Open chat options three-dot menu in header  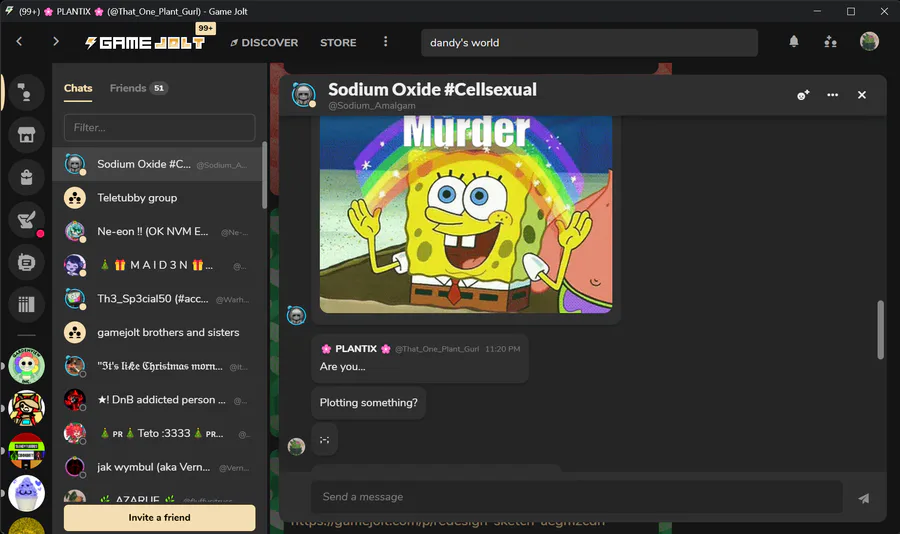click(832, 95)
